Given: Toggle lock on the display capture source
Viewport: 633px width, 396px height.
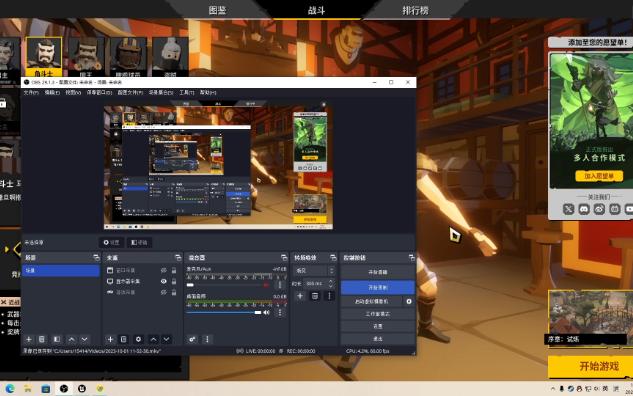Looking at the screenshot, I should coord(174,281).
